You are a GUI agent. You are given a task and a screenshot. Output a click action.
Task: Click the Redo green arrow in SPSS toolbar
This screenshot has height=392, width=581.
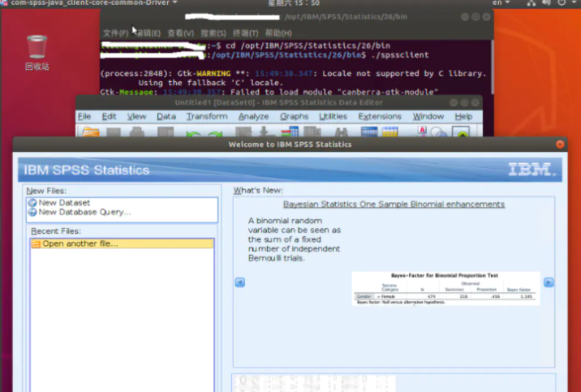(215, 134)
